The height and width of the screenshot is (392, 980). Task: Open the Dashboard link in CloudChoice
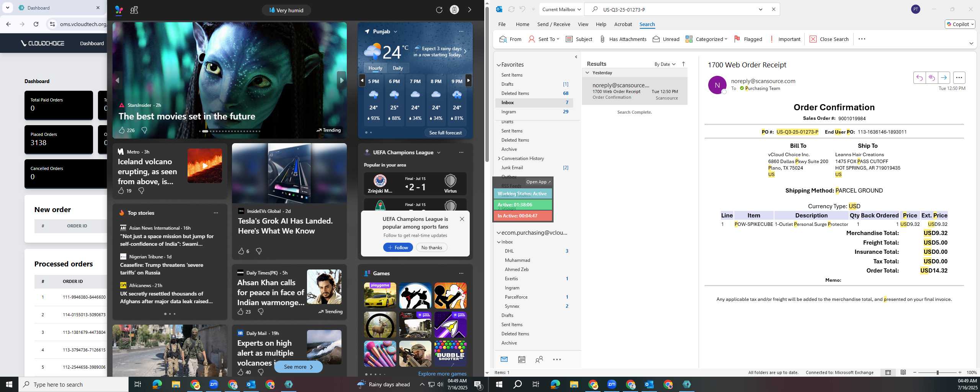(92, 43)
